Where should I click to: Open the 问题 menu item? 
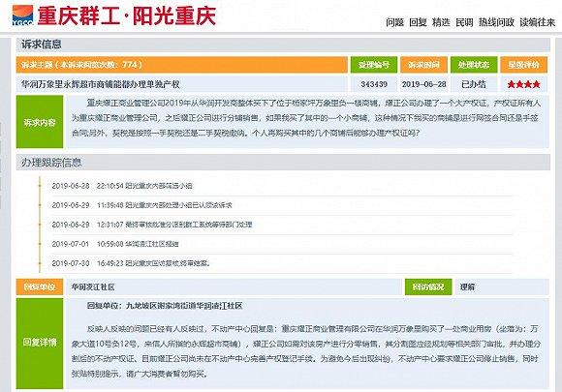pyautogui.click(x=394, y=22)
